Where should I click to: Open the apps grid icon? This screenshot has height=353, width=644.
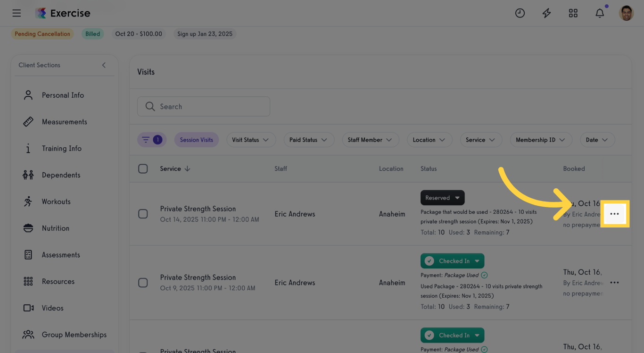pos(573,13)
